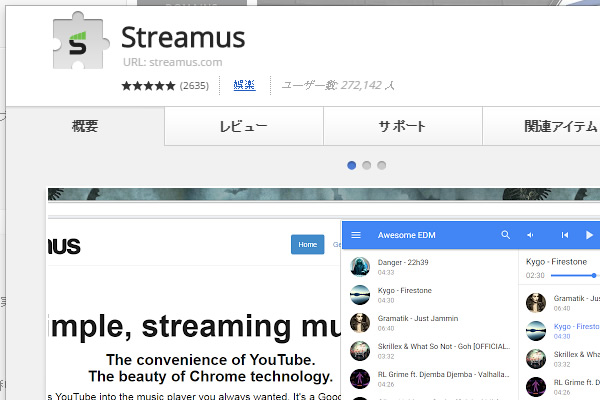Click Skrillex thumbnail in the right queue
This screenshot has height=400, width=600.
(536, 359)
